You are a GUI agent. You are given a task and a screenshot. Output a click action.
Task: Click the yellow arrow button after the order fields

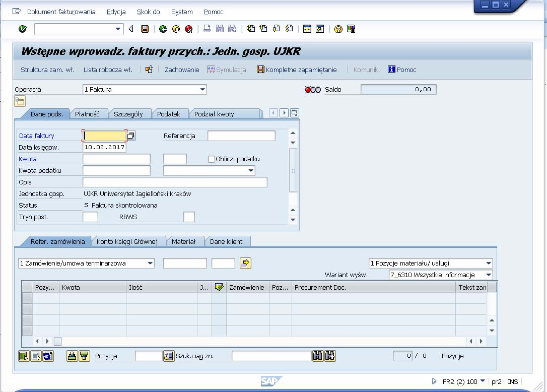246,263
